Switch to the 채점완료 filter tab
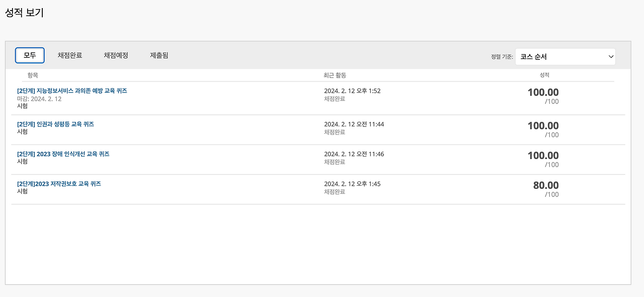644x297 pixels. coord(69,55)
